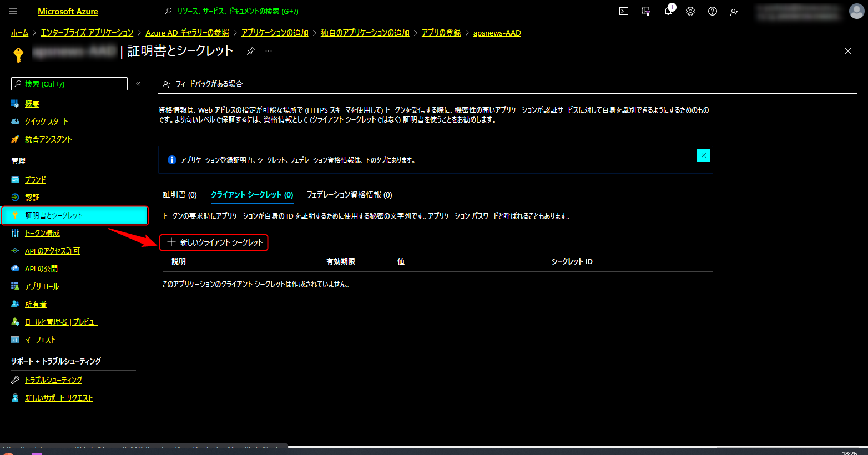Click the 説明 column header
This screenshot has height=455, width=868.
pos(179,261)
